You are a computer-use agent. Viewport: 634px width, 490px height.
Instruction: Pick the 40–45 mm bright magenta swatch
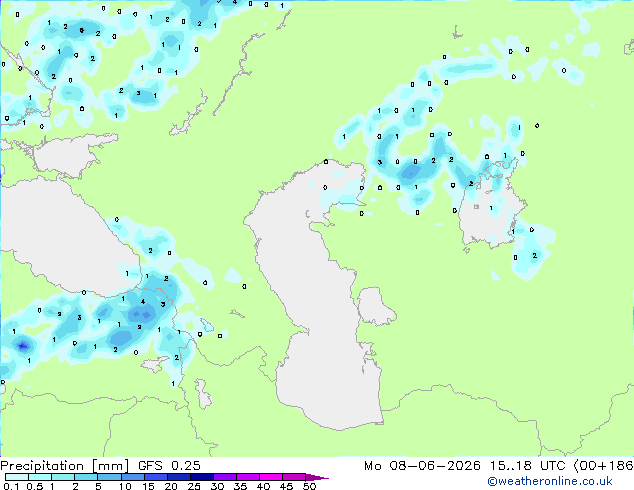(271, 477)
